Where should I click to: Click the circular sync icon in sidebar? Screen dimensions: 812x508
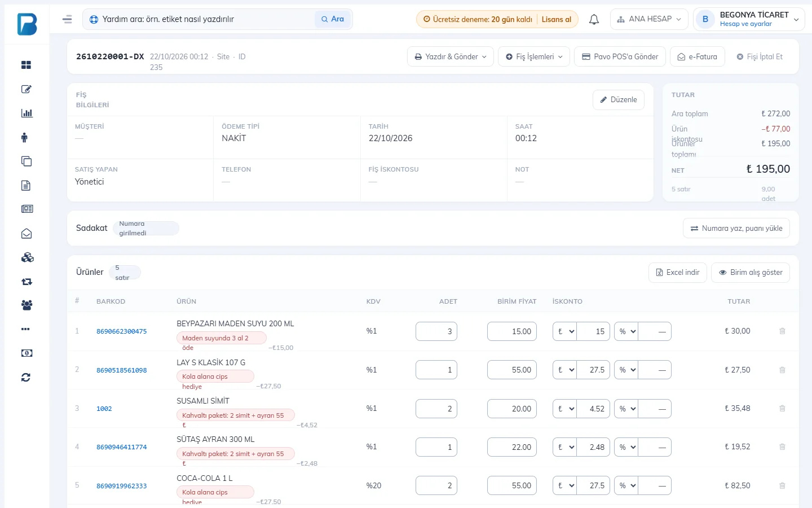coord(26,378)
